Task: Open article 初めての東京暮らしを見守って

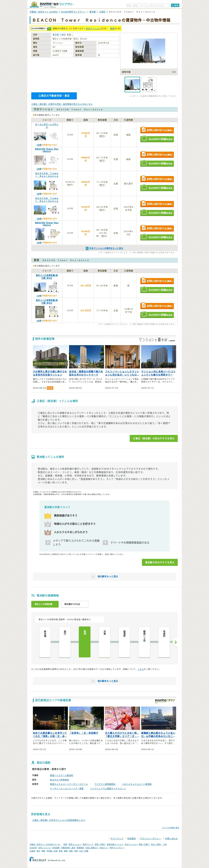Action: pos(50,735)
